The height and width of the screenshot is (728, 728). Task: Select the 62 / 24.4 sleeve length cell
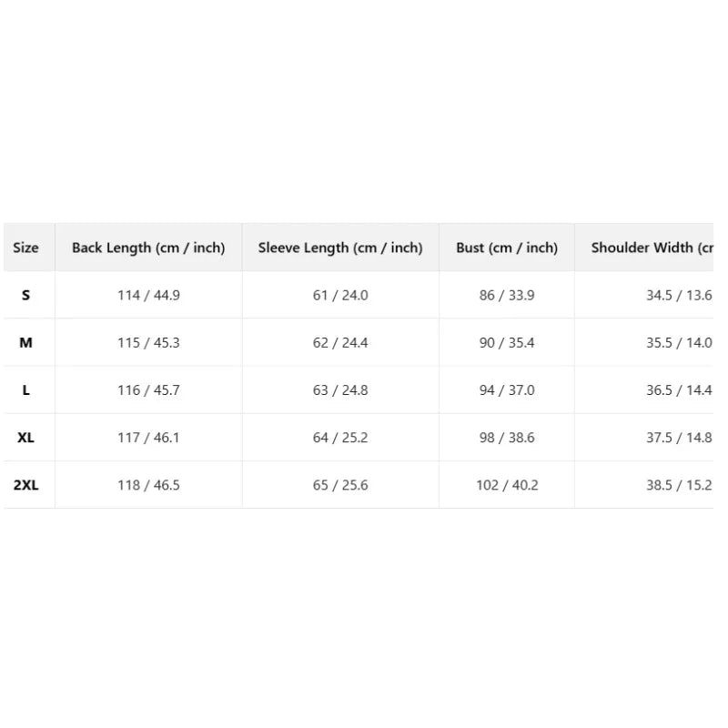(x=340, y=343)
